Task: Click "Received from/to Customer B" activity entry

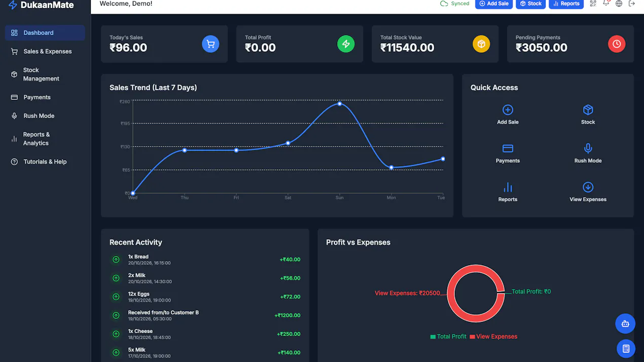Action: [x=205, y=315]
